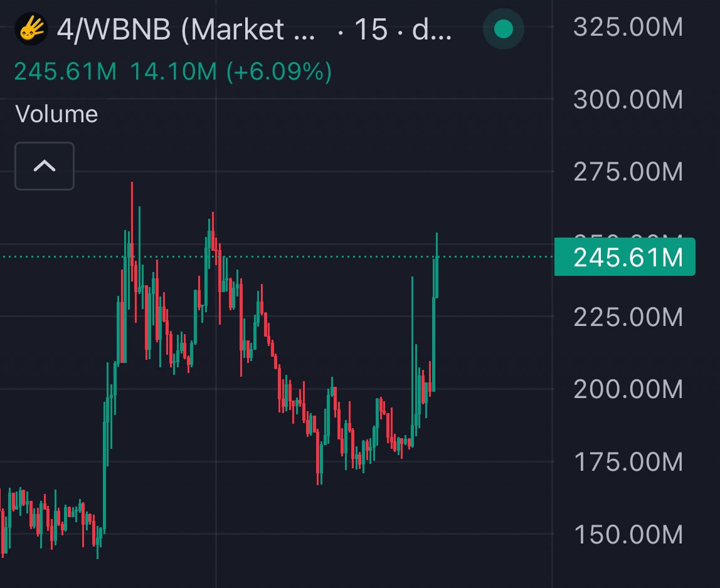Select the Volume indicator label
This screenshot has width=720, height=588.
(x=56, y=114)
